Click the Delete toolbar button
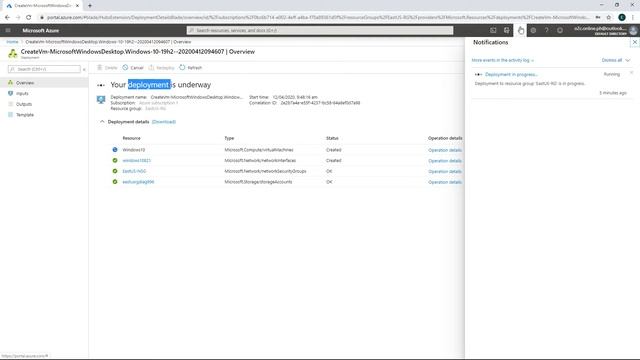The width and height of the screenshot is (640, 360). coord(107,67)
